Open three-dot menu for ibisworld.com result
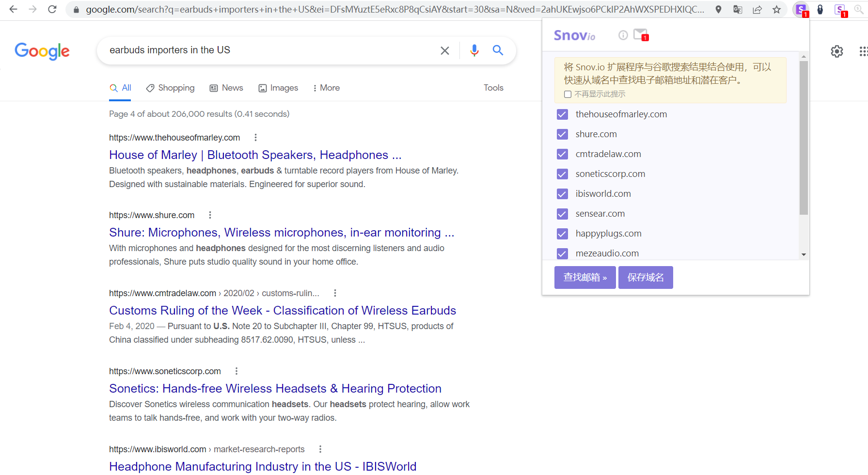Screen dimensions: 868x475 pos(320,449)
